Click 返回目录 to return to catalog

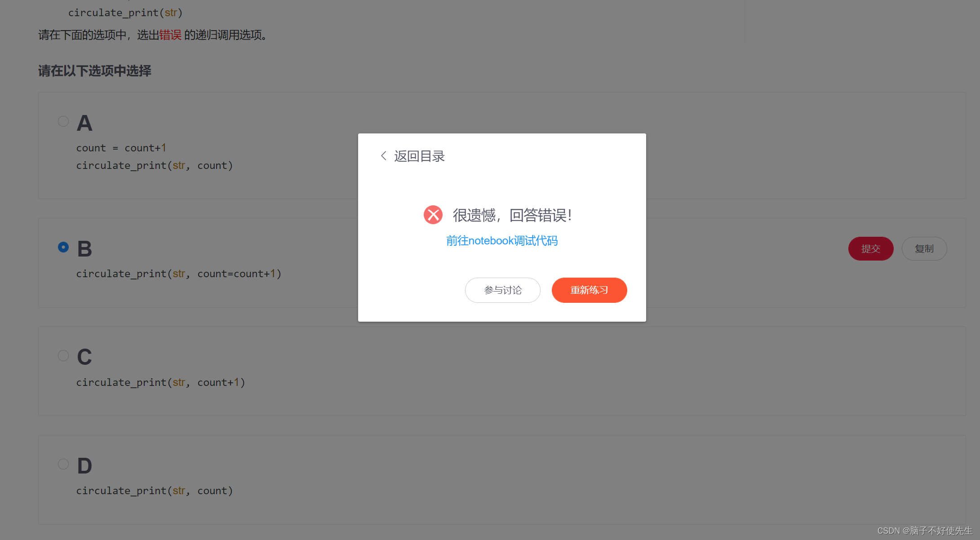pos(419,156)
